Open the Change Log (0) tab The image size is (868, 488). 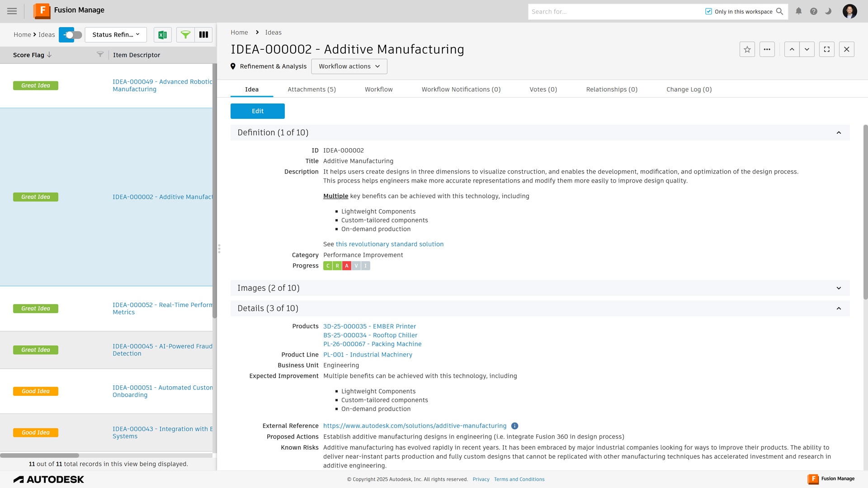click(689, 89)
